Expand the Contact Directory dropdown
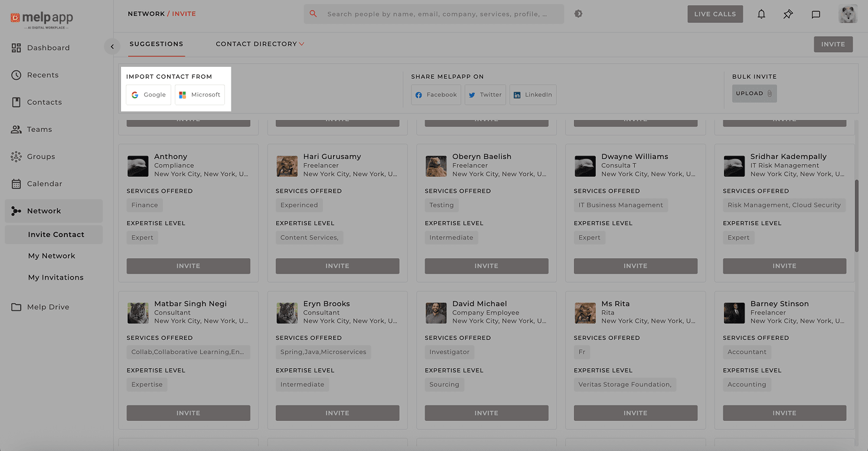 260,44
